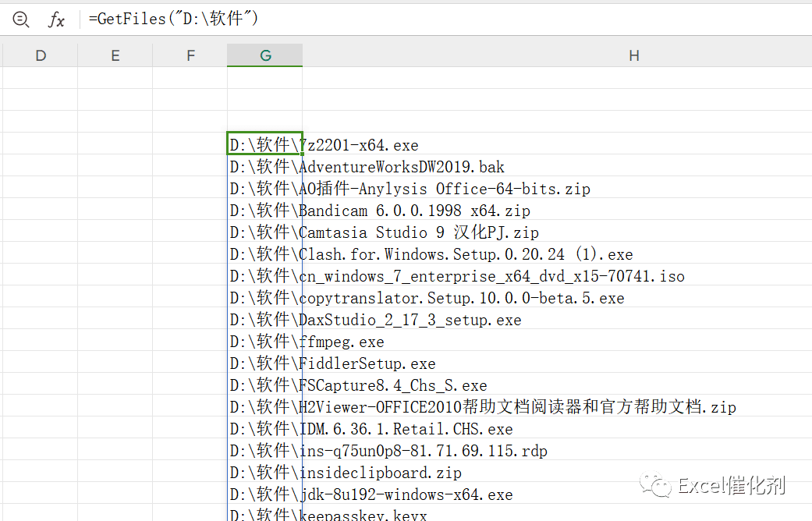Viewport: 812px width, 521px height.
Task: Click the ins-q75un0p8 rdp file entry
Action: (x=389, y=451)
